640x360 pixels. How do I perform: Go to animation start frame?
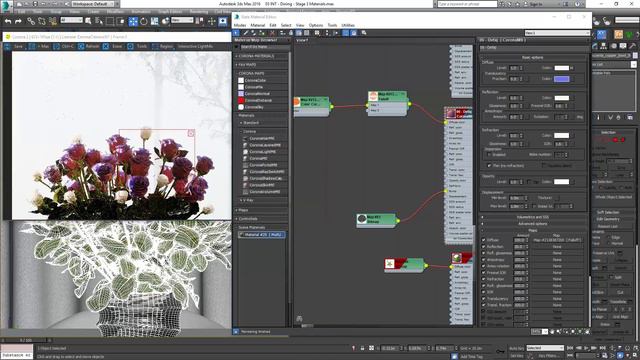pyautogui.click(x=571, y=348)
